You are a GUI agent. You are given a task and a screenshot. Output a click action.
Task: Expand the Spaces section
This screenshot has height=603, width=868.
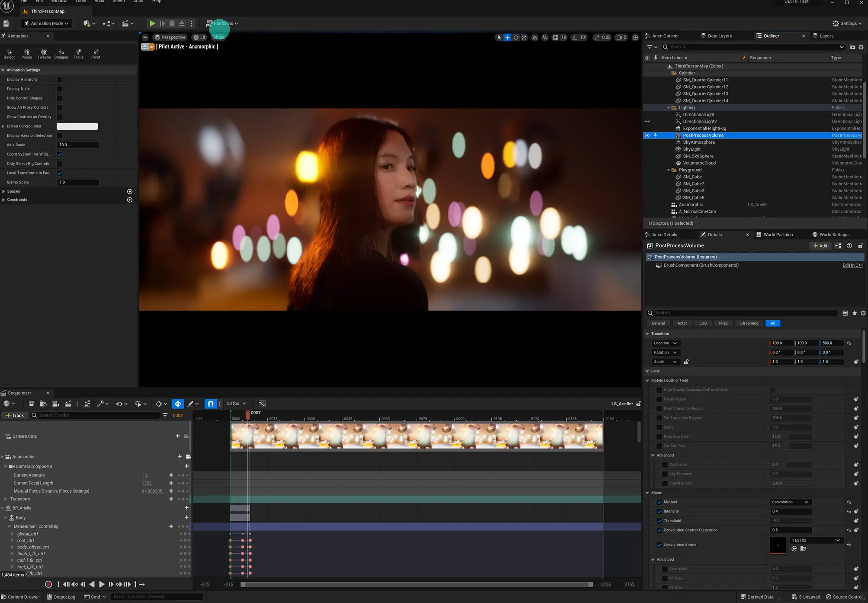3,191
